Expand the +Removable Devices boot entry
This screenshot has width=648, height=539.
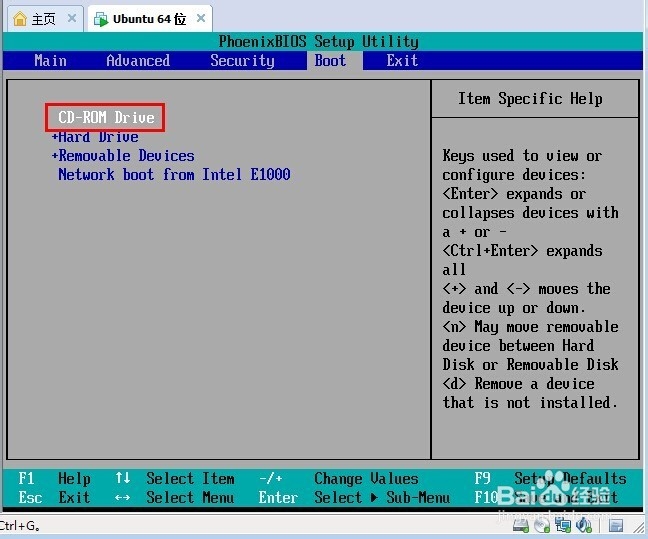123,156
